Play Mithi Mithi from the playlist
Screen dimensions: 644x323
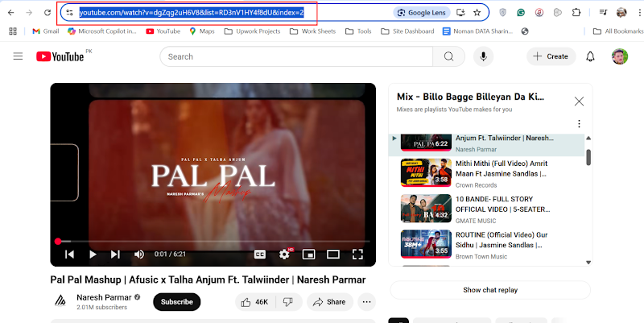tap(487, 173)
